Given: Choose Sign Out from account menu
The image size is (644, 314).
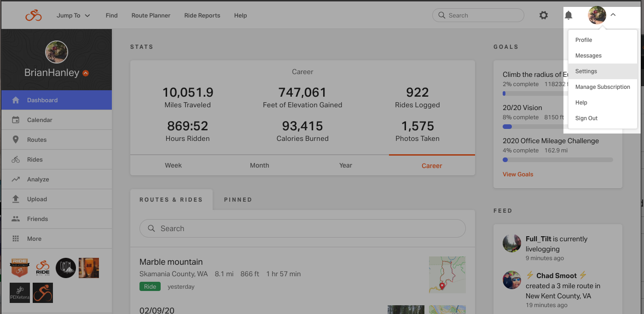Looking at the screenshot, I should [603, 118].
